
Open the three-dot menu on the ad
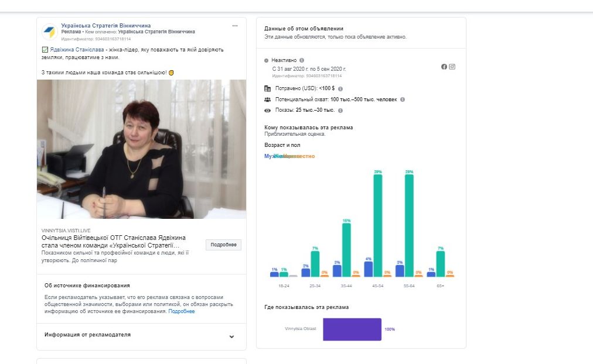[x=235, y=26]
